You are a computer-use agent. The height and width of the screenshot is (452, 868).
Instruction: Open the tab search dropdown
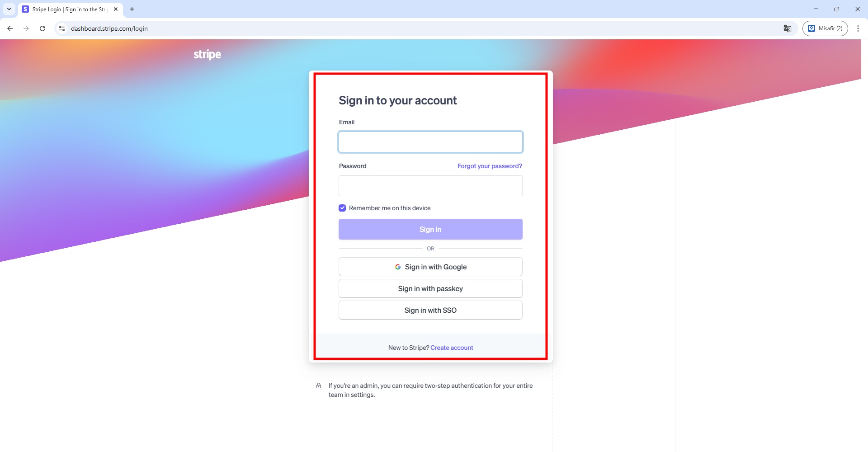[x=9, y=9]
